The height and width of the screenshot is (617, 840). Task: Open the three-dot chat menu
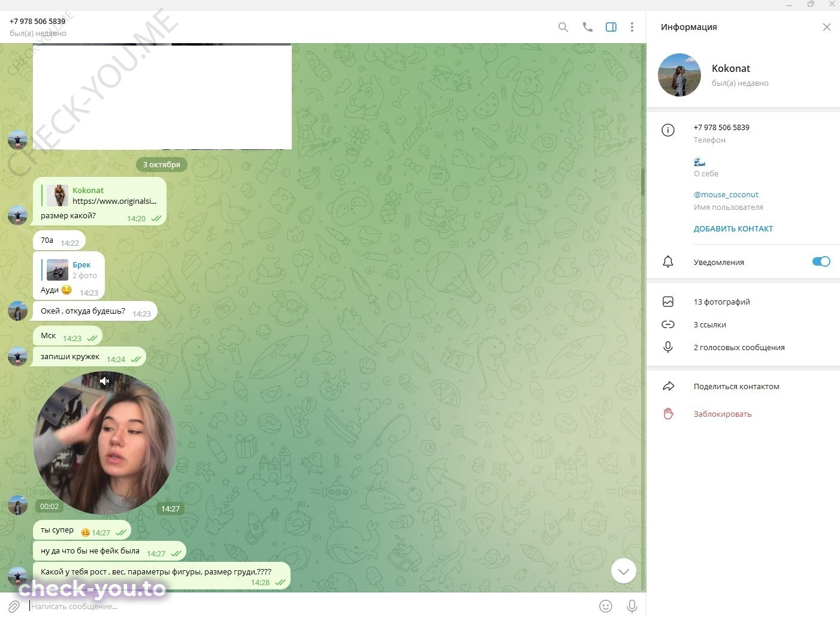(x=632, y=27)
